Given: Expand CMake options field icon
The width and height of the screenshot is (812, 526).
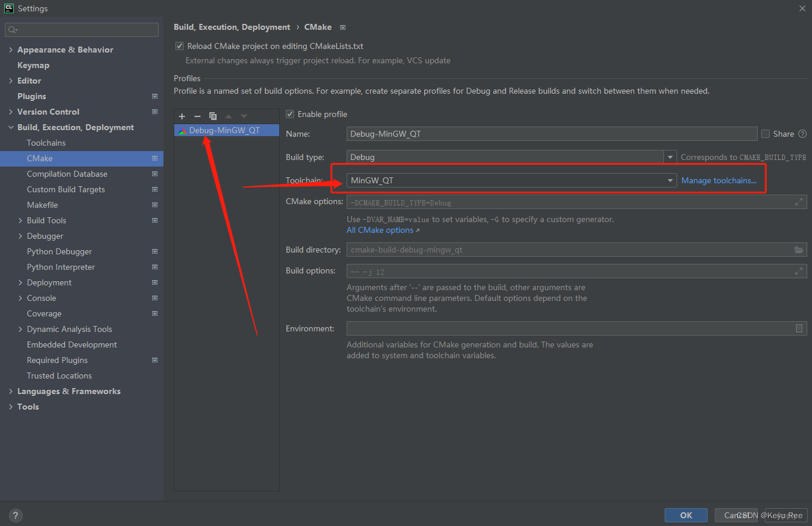Looking at the screenshot, I should [799, 202].
